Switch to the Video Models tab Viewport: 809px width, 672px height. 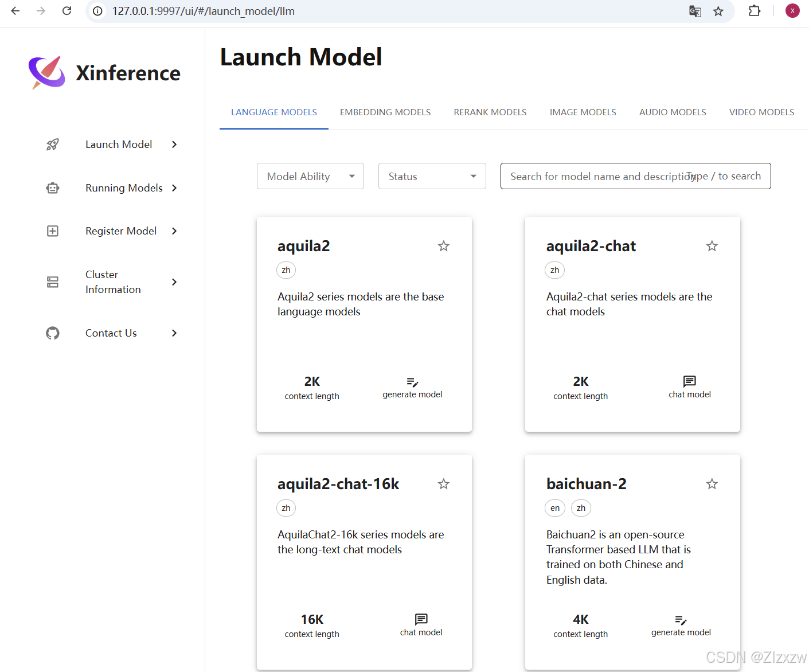point(761,112)
